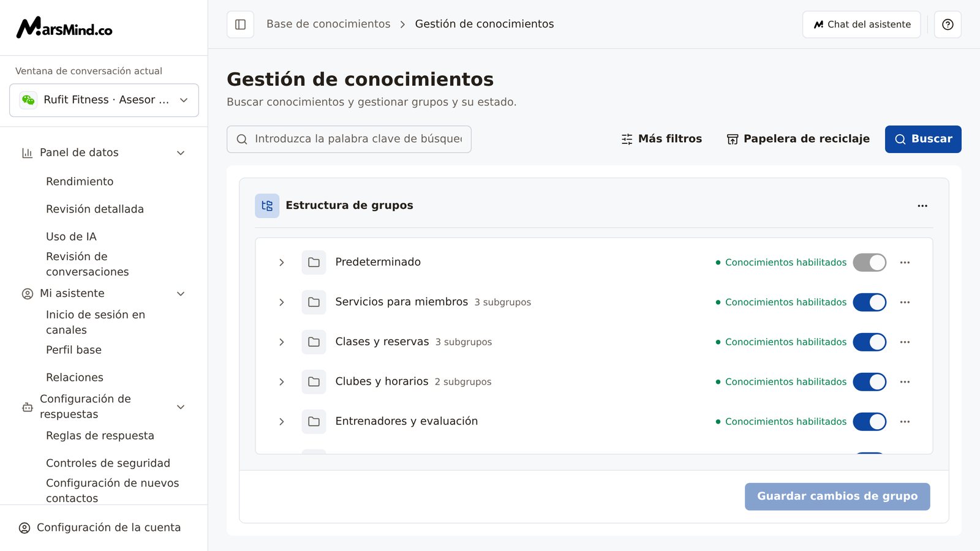Image resolution: width=980 pixels, height=551 pixels.
Task: Open Revisión de conversaciones
Action: point(88,264)
